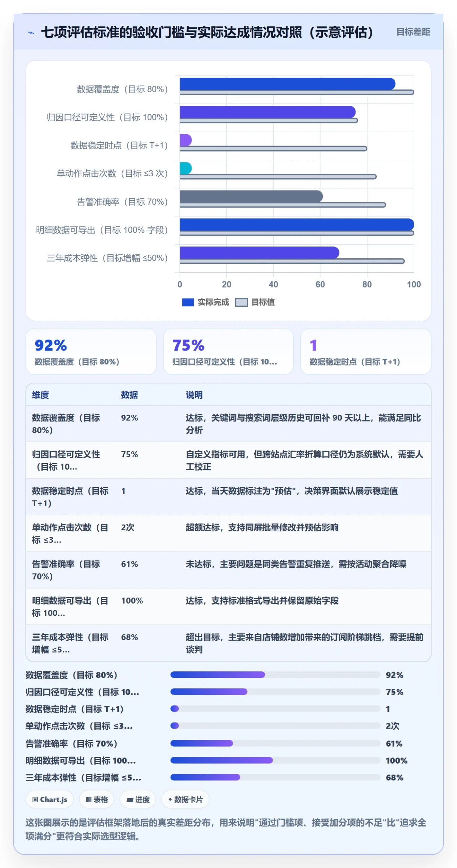Click the x-axis tick label 60
457x868 pixels.
tap(320, 284)
